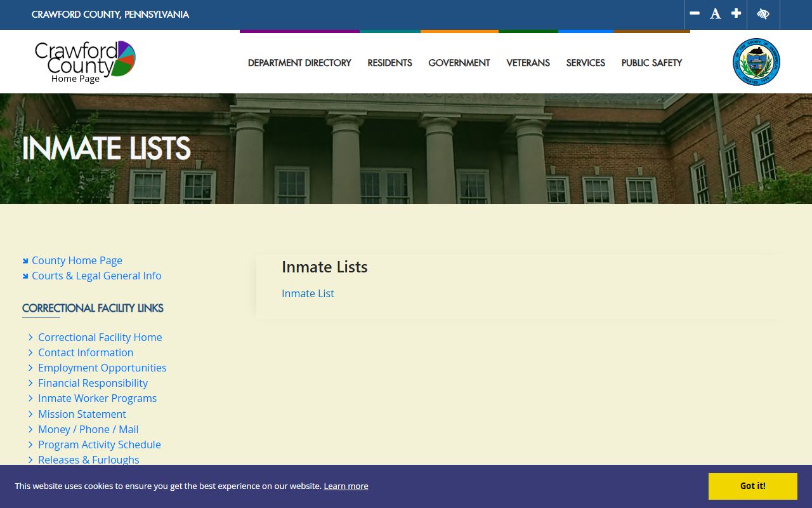Click the Correctional Facility Links heading
This screenshot has width=812, height=508.
(93, 308)
